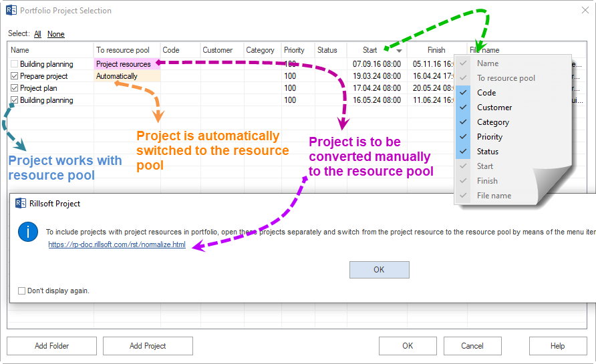Tick the checkbox next to unchecked Building planning row

15,64
